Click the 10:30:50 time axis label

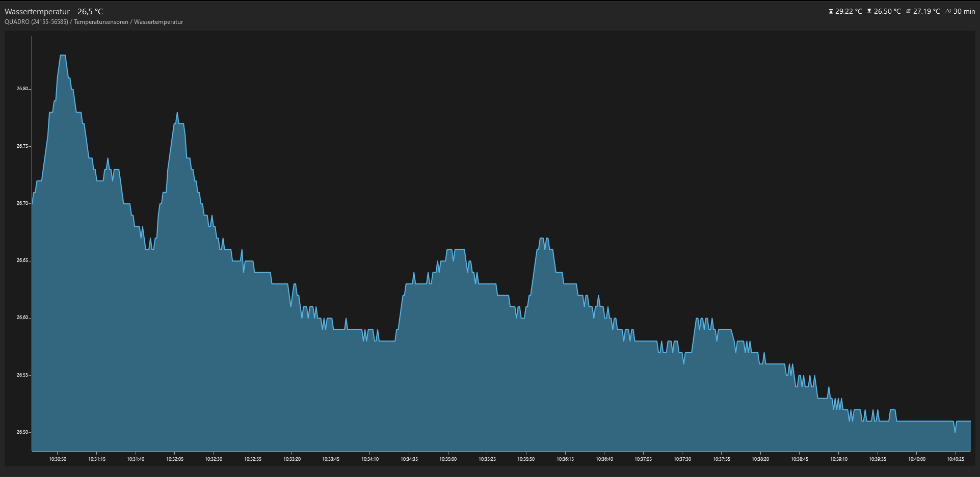click(x=58, y=459)
